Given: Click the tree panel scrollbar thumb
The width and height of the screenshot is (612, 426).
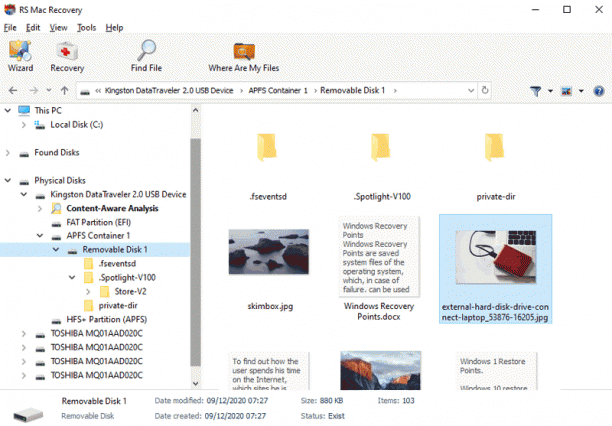Looking at the screenshot, I should pyautogui.click(x=196, y=252).
